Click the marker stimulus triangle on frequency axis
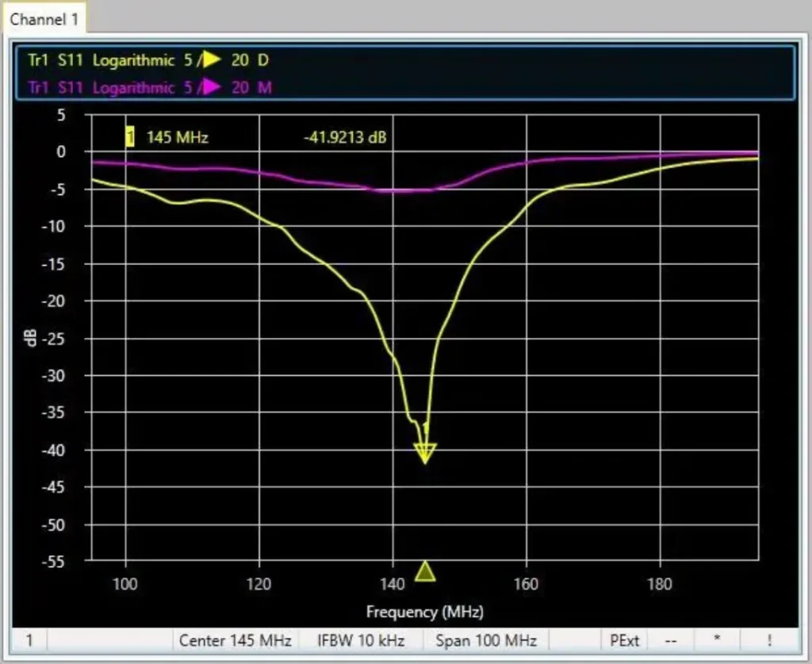The image size is (812, 664). (x=425, y=570)
